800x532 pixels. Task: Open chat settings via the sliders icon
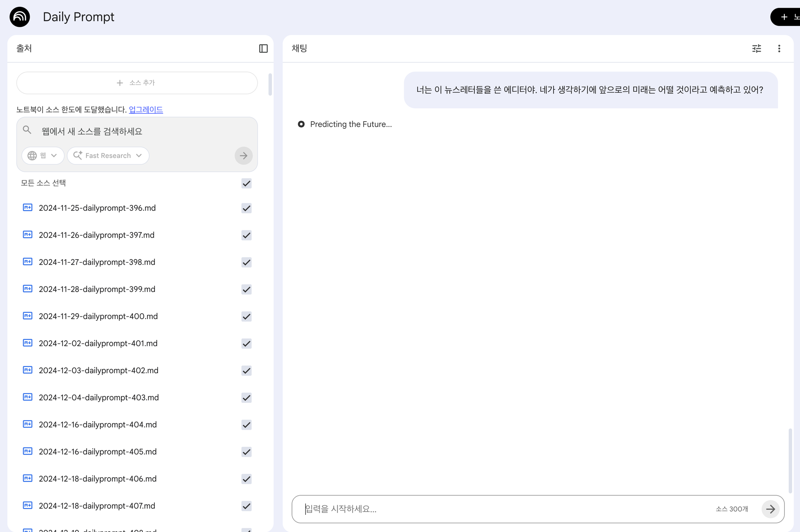point(756,48)
